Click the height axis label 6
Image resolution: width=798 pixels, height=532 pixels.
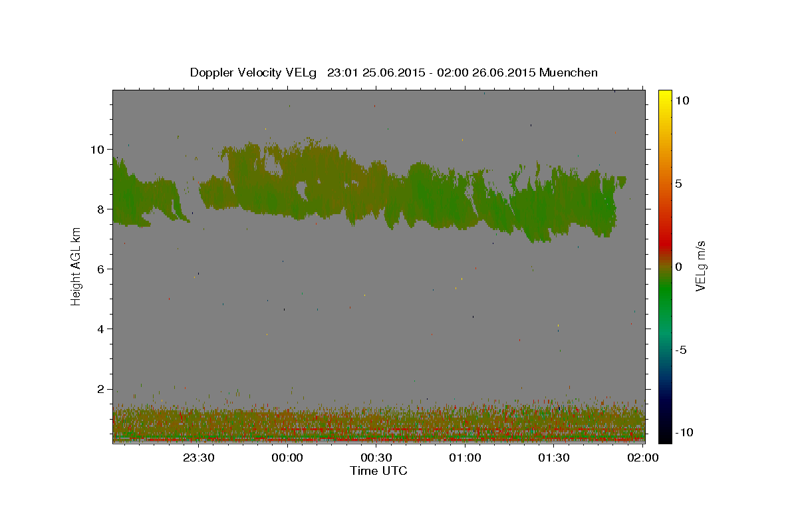pos(100,269)
